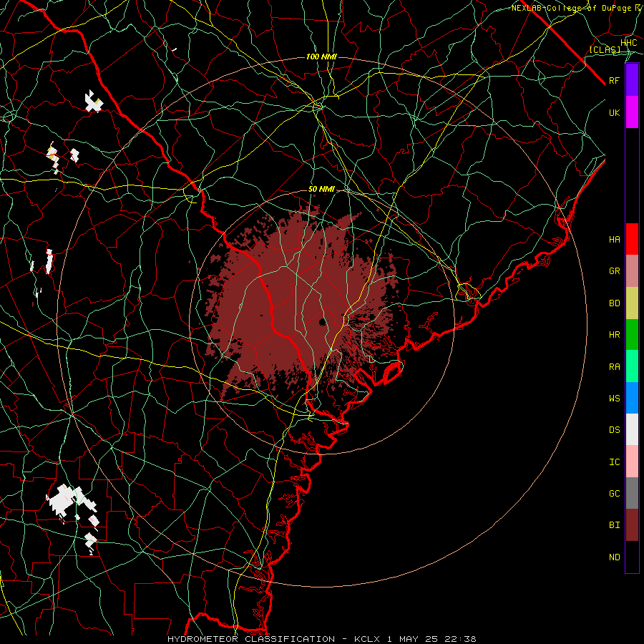Image resolution: width=644 pixels, height=644 pixels.
Task: Click the '22:38' timestamp text
Action: point(462,639)
